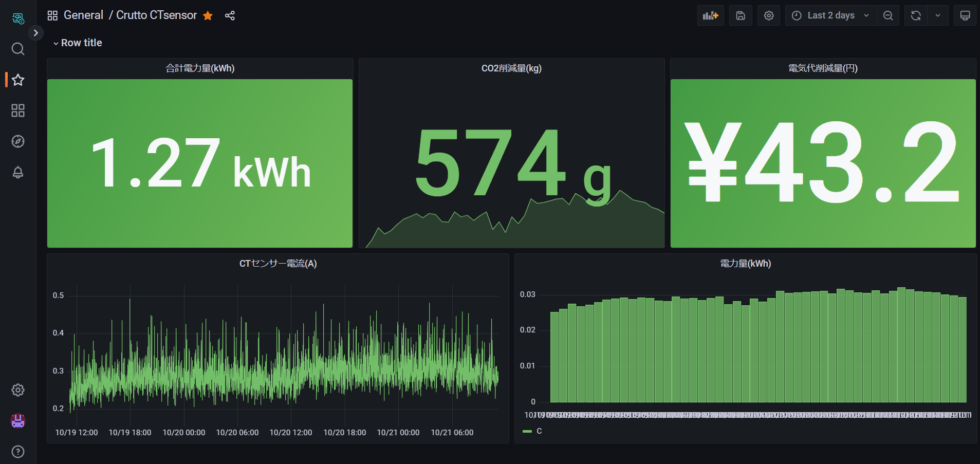Open the Last 2 days time picker

click(830, 15)
